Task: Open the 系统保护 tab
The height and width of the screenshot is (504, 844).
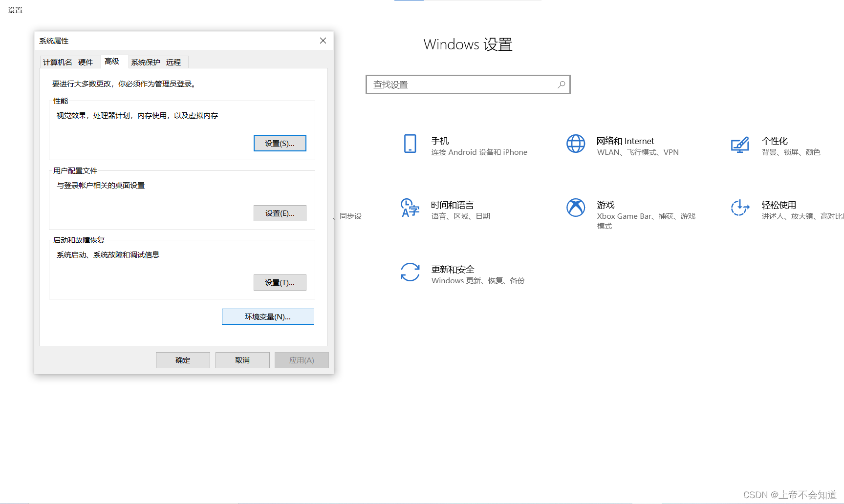Action: pyautogui.click(x=146, y=62)
